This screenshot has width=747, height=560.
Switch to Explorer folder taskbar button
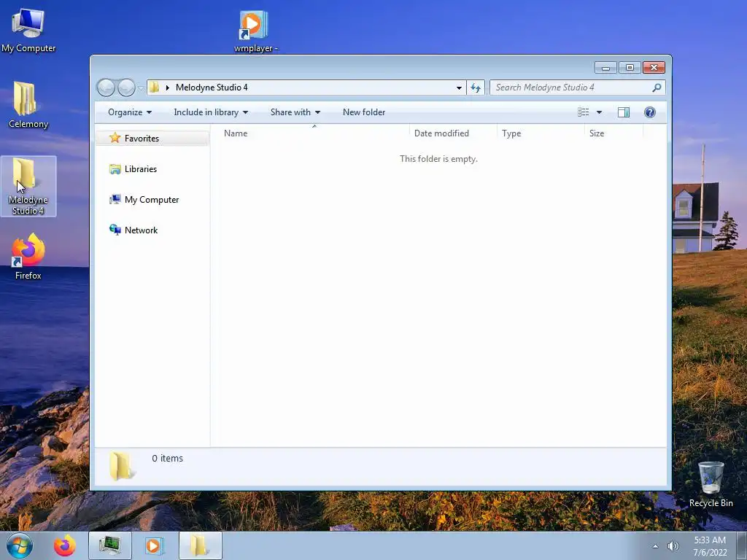200,545
